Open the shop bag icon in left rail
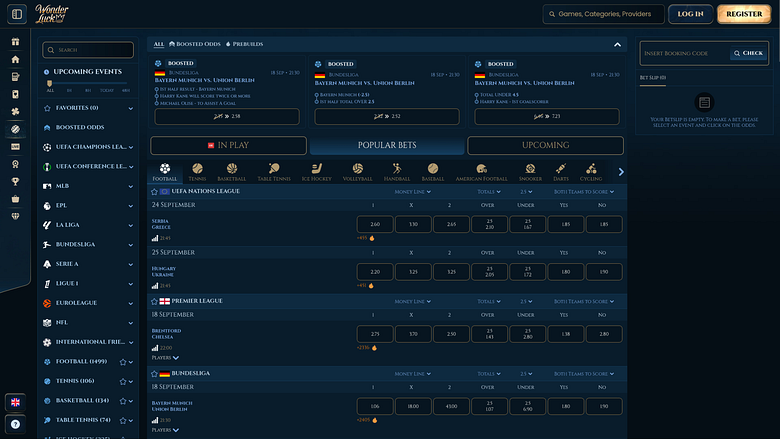The height and width of the screenshot is (439, 780). (15, 199)
